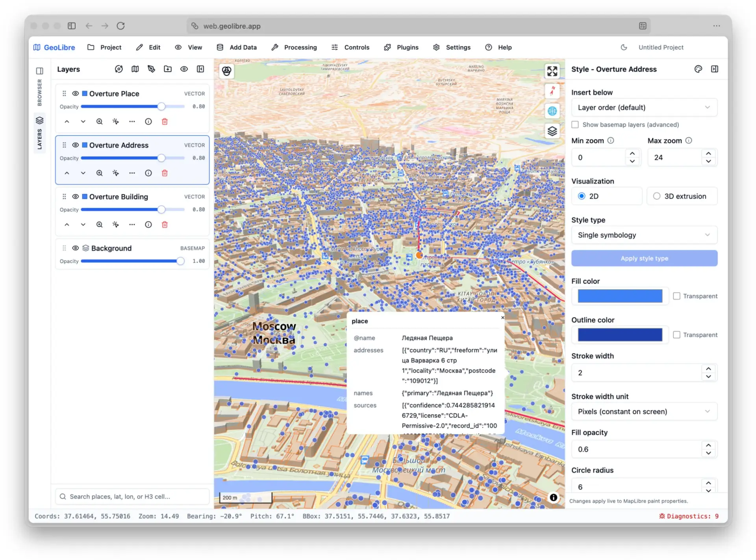Open the Fill color swatch
756x560 pixels.
click(x=620, y=296)
